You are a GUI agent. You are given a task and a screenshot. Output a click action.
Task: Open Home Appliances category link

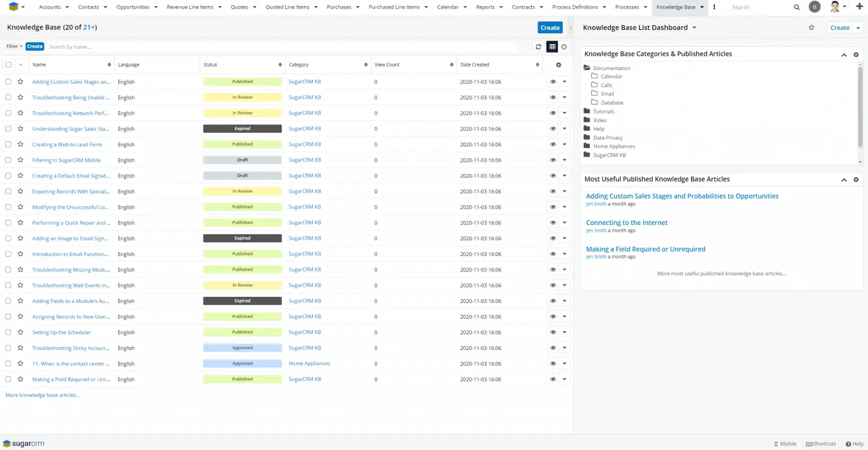(309, 364)
